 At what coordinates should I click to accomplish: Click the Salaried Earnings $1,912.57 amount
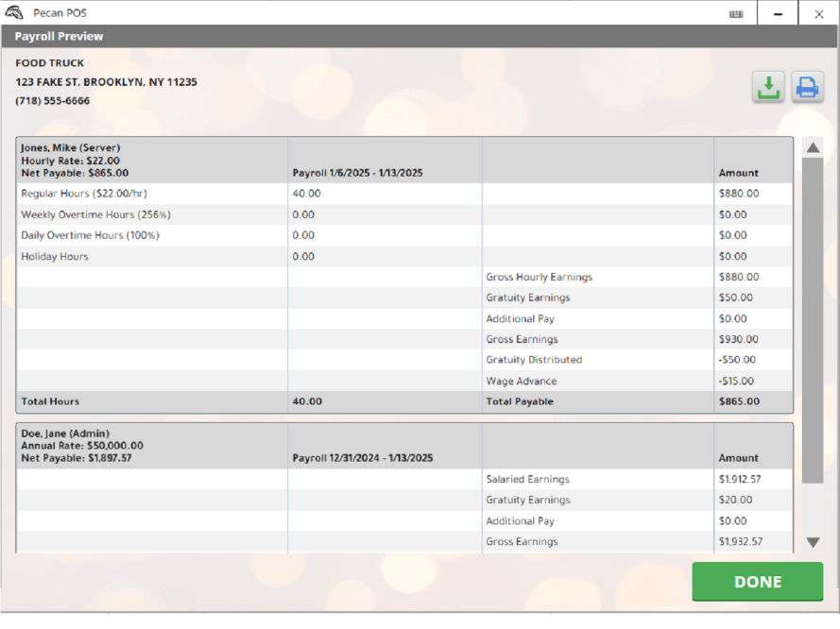point(740,479)
